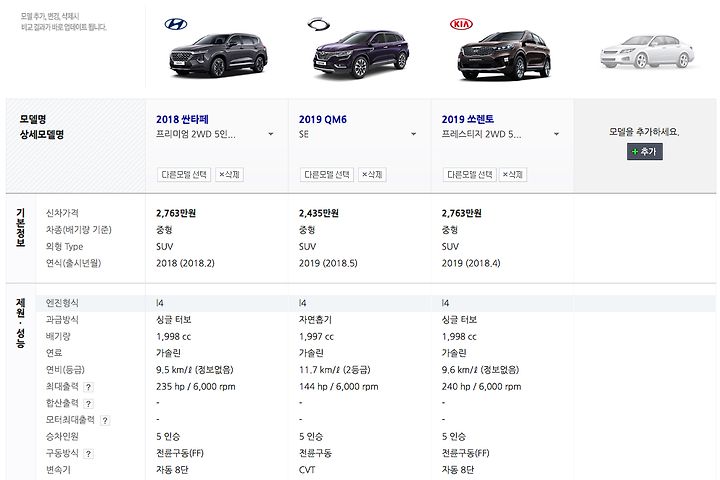Image resolution: width=720 pixels, height=480 pixels.
Task: Click 다른모델 선택 under 쏘렌토
Action: point(469,175)
